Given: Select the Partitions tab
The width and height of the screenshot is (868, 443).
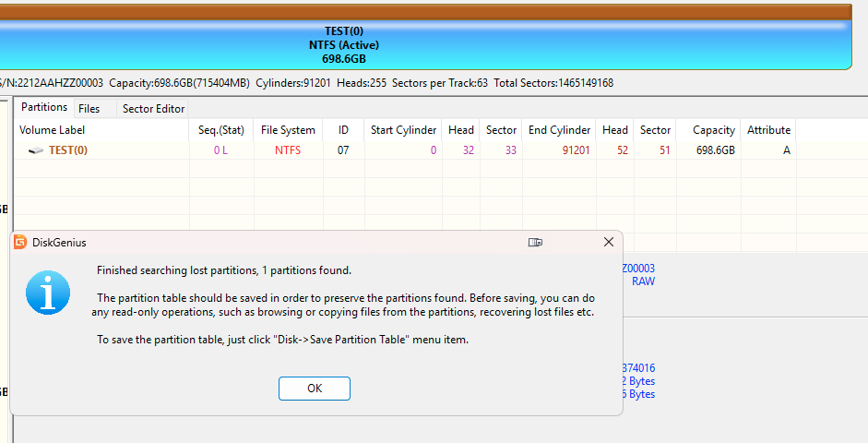Looking at the screenshot, I should 44,108.
